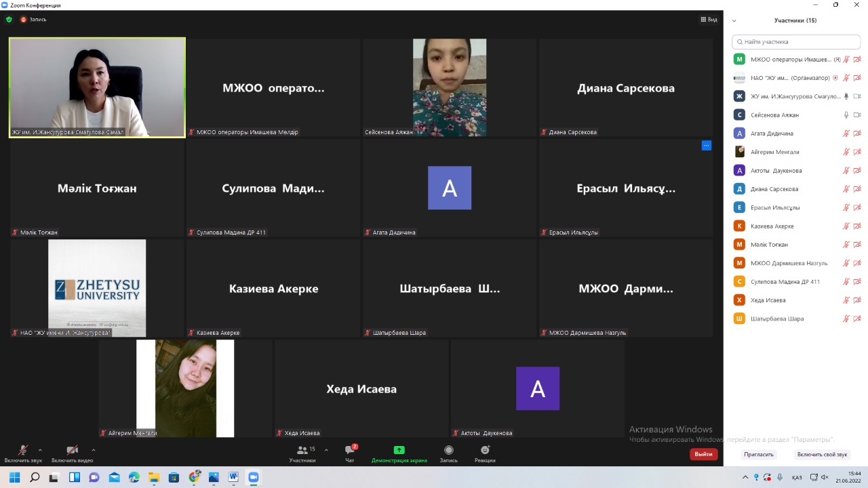Open the Реакции reactions icon
Viewport: 868px width, 488px height.
485,451
